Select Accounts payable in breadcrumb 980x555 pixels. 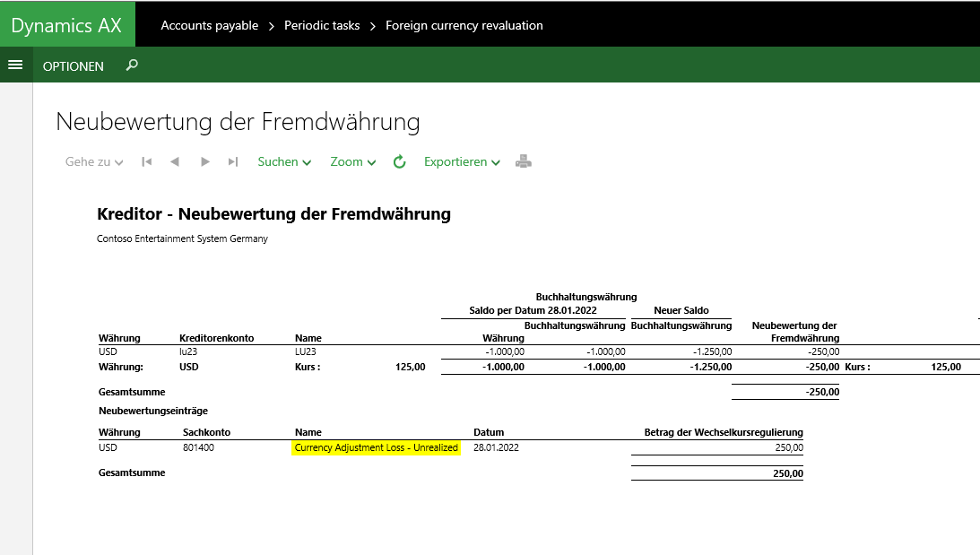(x=209, y=25)
